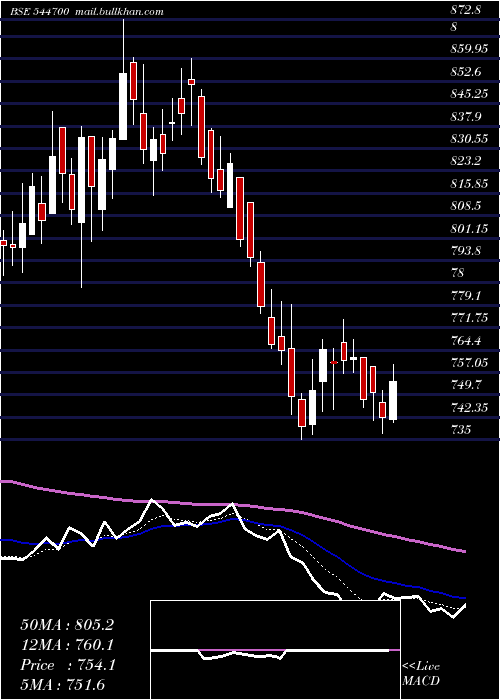Click the 823.2 price axis label
This screenshot has height=700, width=500.
[x=466, y=161]
